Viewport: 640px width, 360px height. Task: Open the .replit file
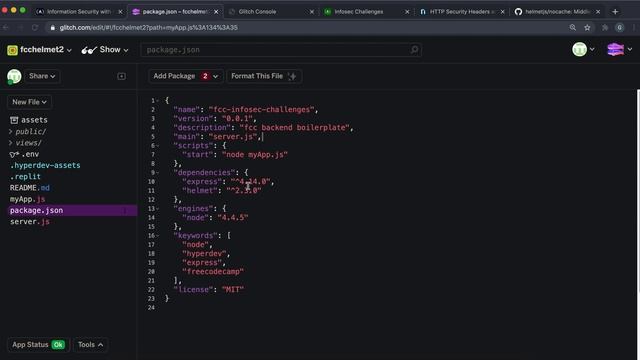(25, 177)
